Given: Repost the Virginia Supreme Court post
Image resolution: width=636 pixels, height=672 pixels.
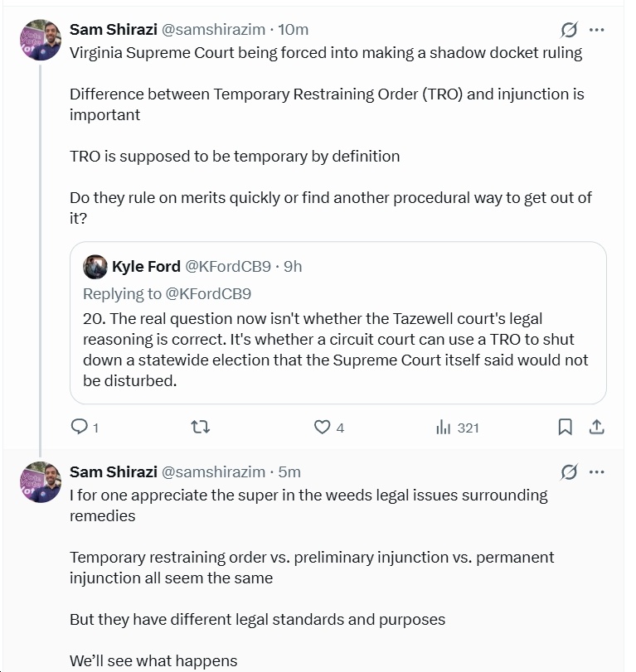Looking at the screenshot, I should (x=201, y=428).
